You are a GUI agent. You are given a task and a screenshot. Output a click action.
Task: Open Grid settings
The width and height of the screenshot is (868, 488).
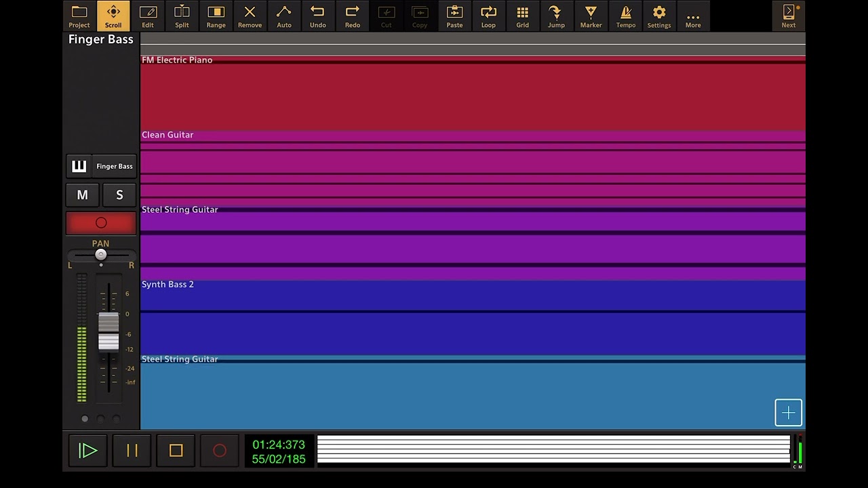coord(522,16)
